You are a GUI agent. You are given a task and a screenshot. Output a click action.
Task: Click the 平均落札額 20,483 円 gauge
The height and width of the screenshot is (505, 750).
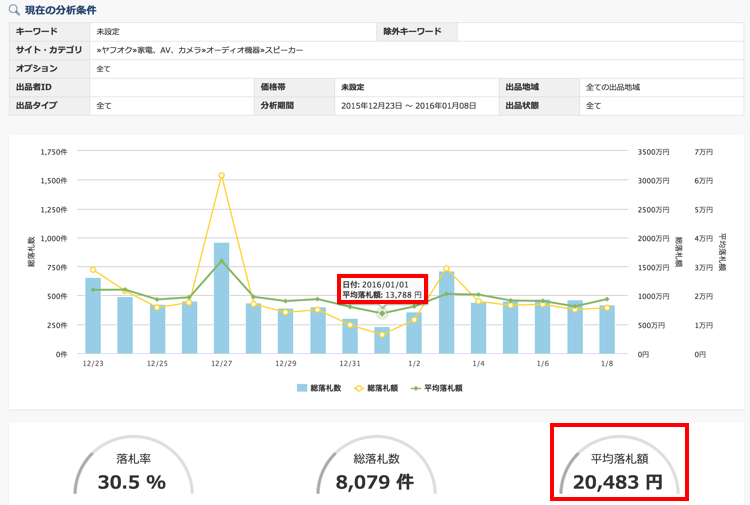point(619,472)
